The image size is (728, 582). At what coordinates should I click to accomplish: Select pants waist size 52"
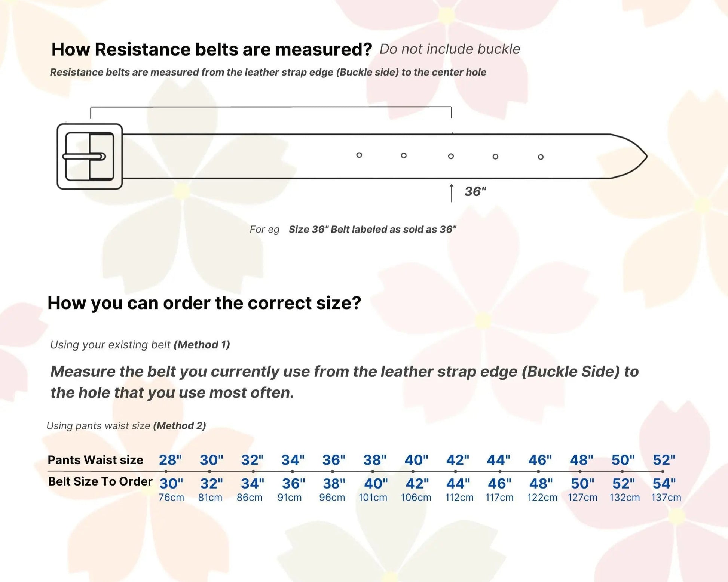point(664,460)
